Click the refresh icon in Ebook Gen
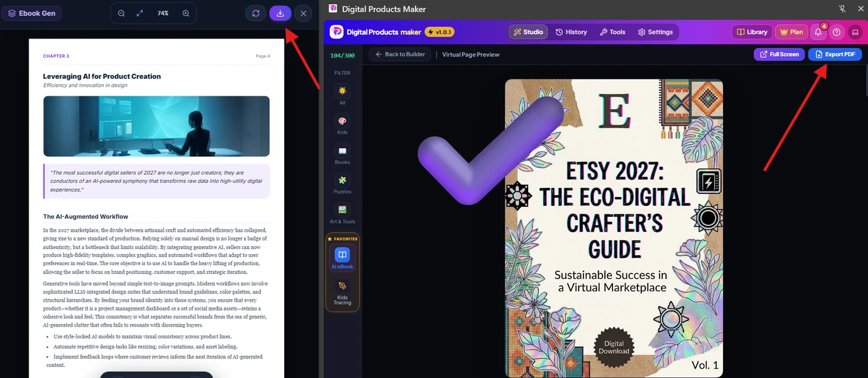This screenshot has width=868, height=378. click(x=255, y=13)
